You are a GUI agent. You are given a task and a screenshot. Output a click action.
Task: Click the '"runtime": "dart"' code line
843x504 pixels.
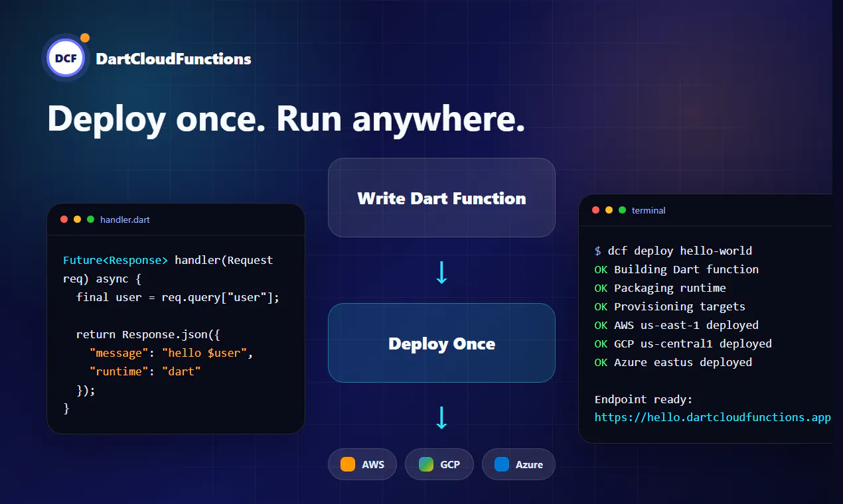(x=145, y=371)
